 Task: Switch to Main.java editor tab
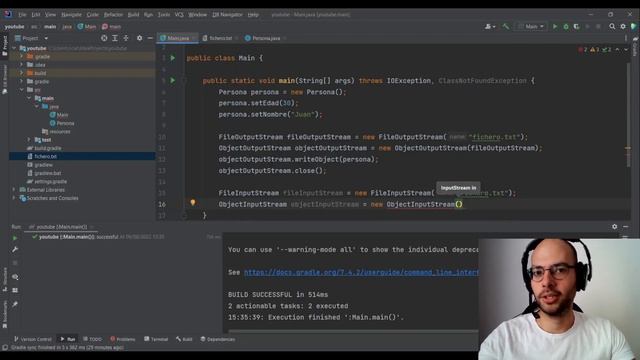178,38
